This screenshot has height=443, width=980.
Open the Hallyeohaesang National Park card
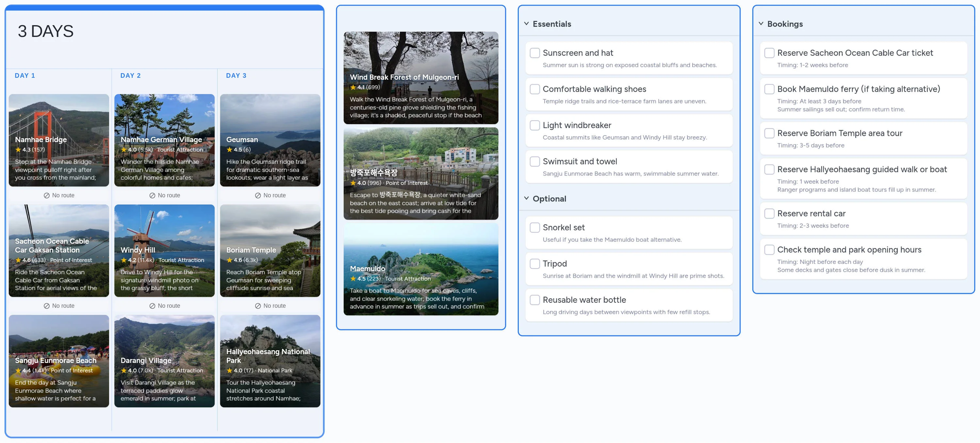pos(270,361)
